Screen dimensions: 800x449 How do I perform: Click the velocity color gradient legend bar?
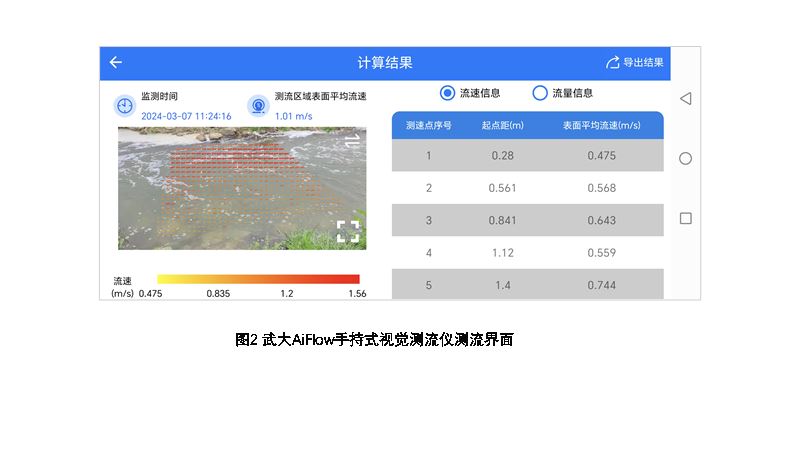[x=258, y=279]
